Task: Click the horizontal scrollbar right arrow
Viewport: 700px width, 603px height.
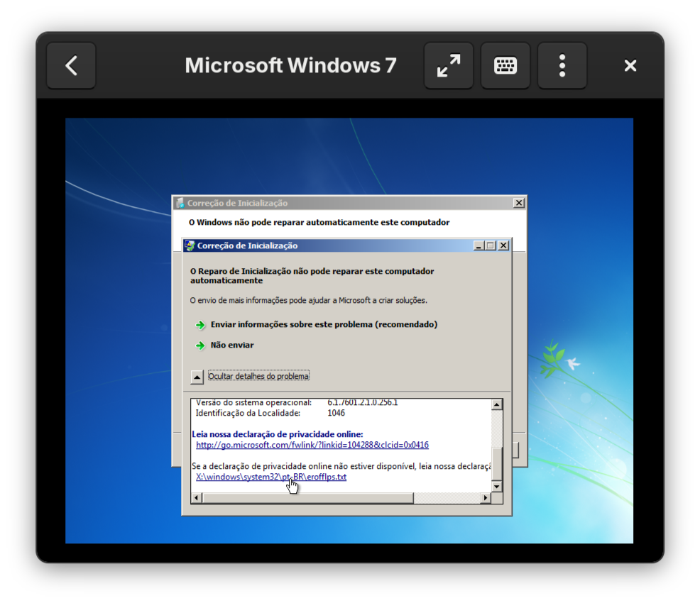Action: pos(486,498)
